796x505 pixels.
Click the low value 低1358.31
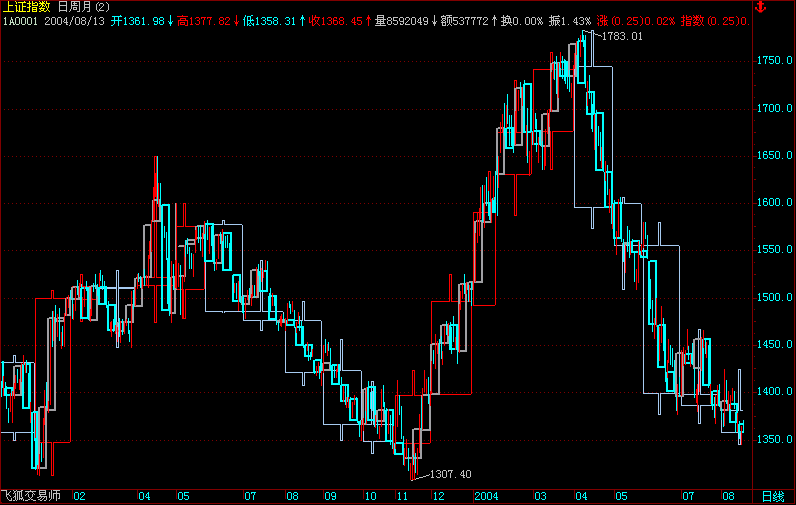point(269,21)
